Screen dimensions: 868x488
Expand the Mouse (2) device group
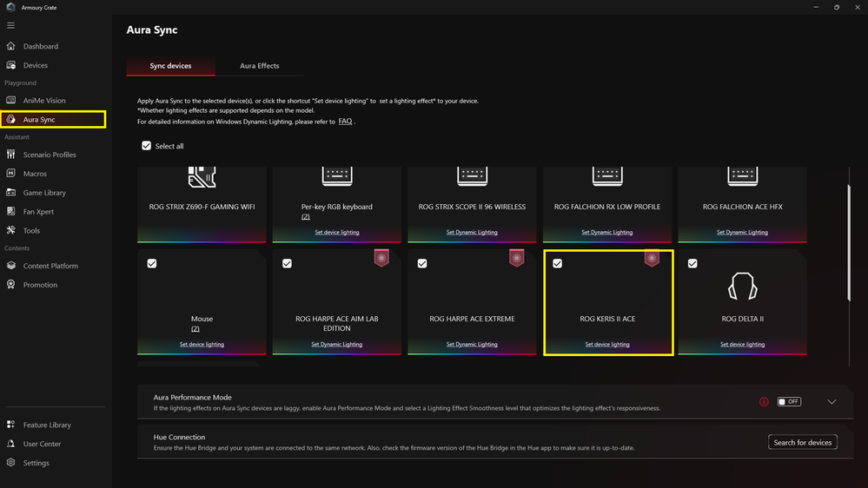tap(195, 328)
